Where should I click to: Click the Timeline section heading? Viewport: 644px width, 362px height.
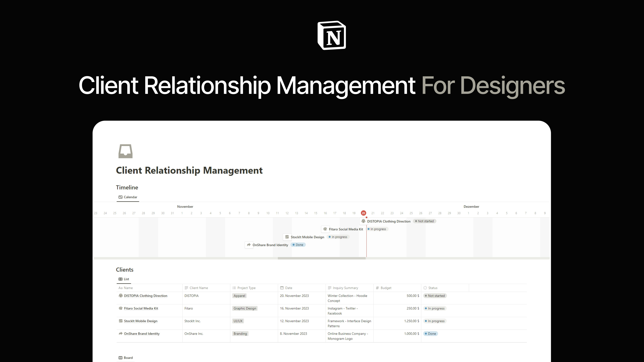(127, 187)
